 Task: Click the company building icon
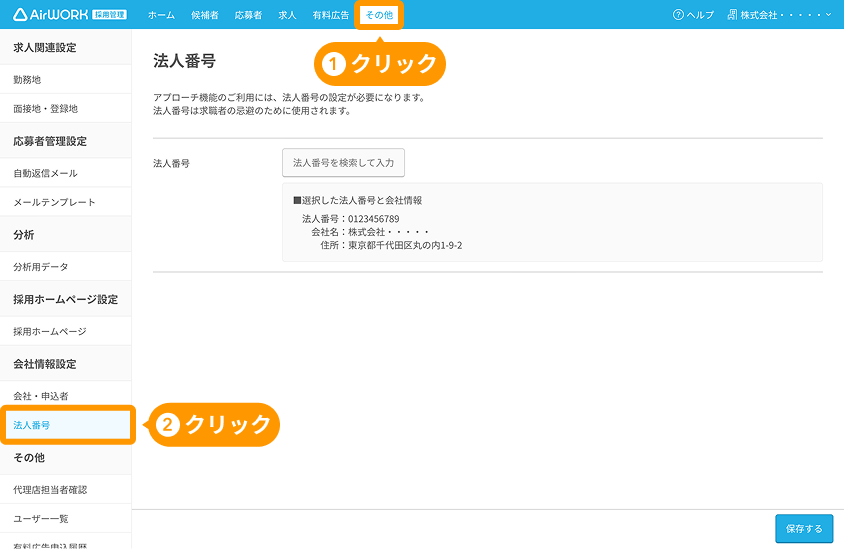click(x=732, y=15)
